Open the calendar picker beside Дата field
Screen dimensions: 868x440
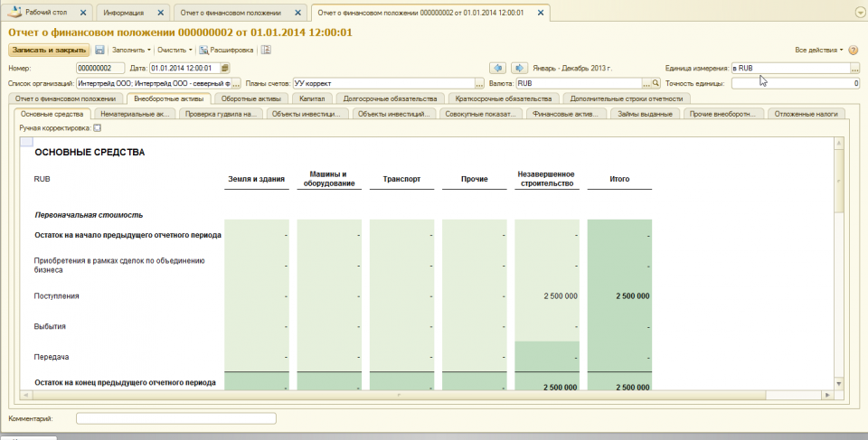(x=225, y=68)
